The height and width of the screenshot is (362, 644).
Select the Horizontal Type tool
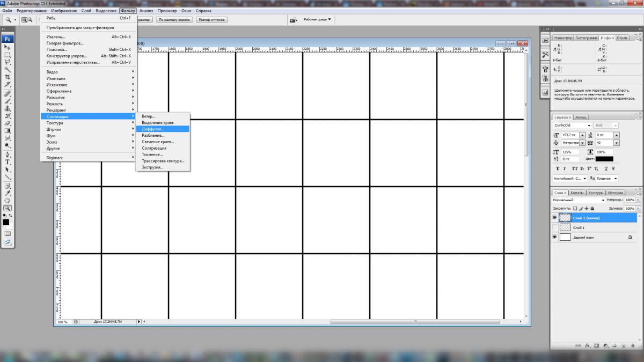8,161
